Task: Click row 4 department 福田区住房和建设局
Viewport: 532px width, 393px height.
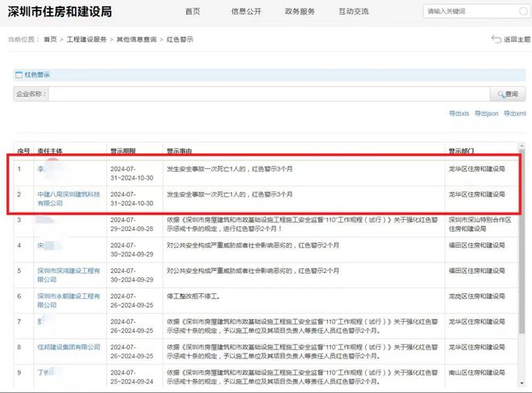Action: [x=476, y=245]
